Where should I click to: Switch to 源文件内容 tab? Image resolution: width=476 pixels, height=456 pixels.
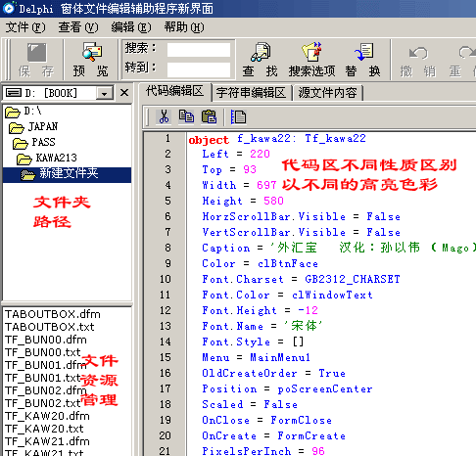click(x=327, y=93)
